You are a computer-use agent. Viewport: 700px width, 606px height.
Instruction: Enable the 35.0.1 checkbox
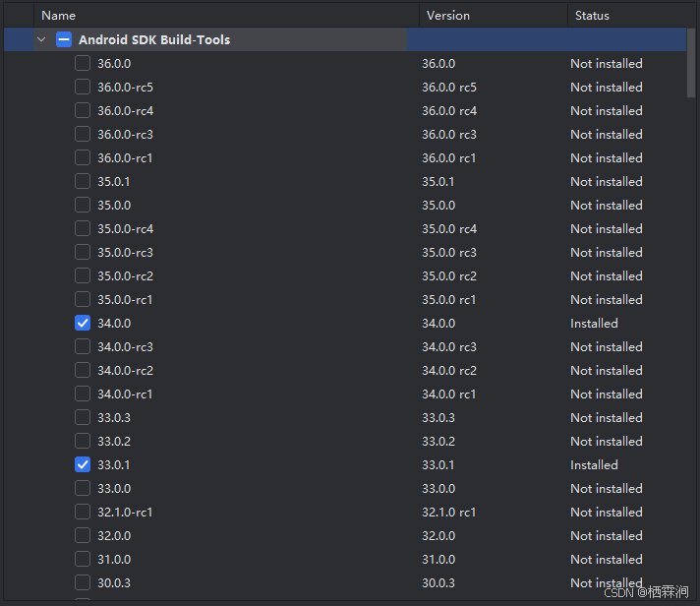83,182
